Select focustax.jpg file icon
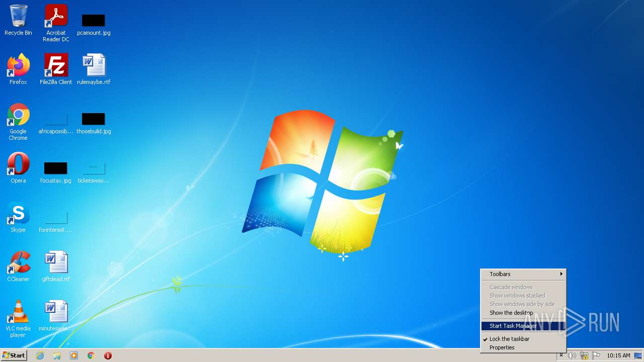The width and height of the screenshot is (644, 362). click(56, 173)
